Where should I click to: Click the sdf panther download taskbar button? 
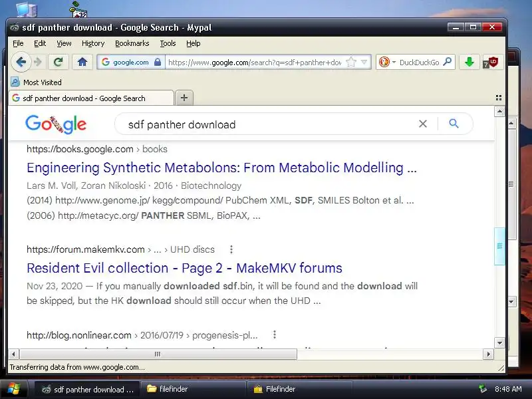pos(87,389)
